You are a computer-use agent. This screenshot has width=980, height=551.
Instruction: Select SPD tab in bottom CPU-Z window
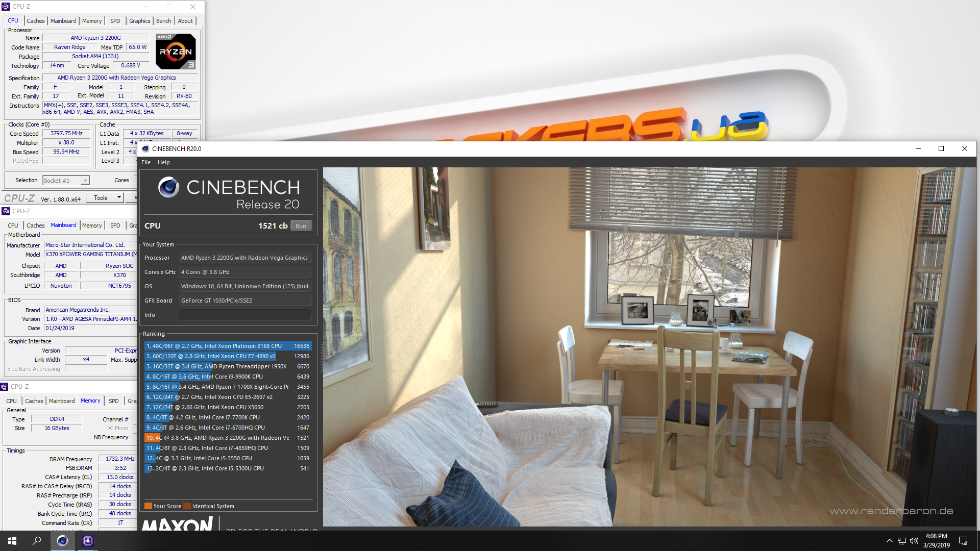114,401
